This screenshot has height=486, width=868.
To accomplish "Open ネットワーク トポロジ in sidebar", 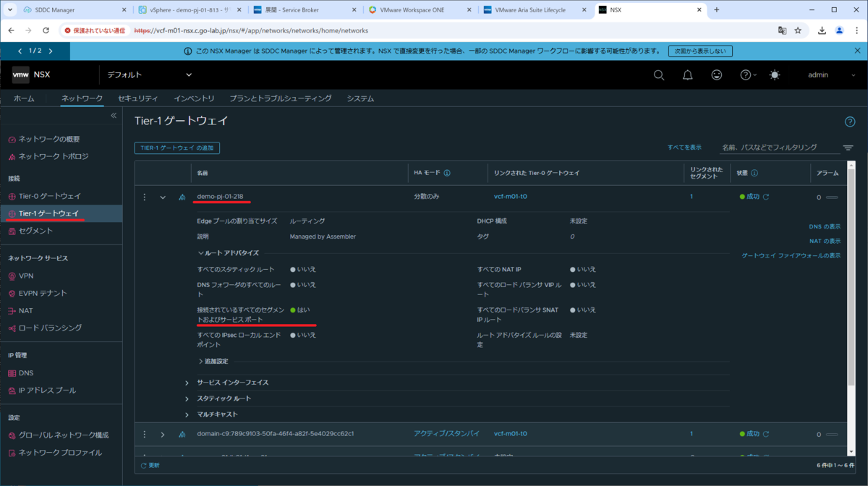I will point(53,156).
